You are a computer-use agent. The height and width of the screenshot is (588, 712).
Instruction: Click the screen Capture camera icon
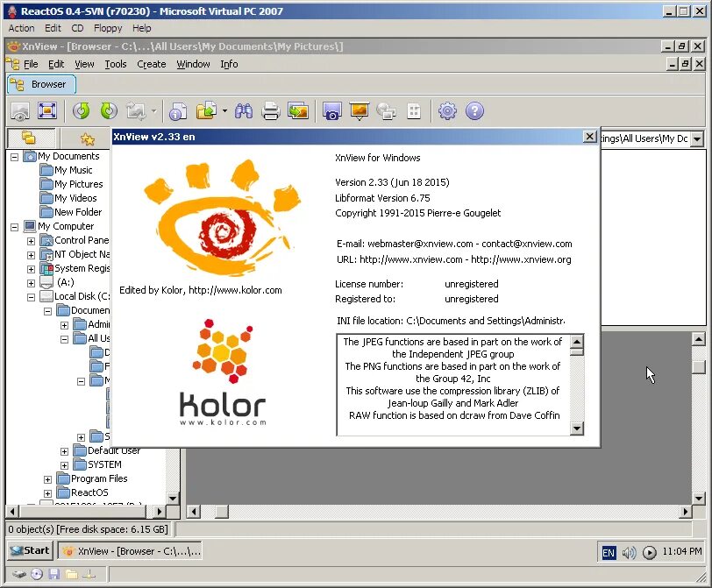pos(332,111)
